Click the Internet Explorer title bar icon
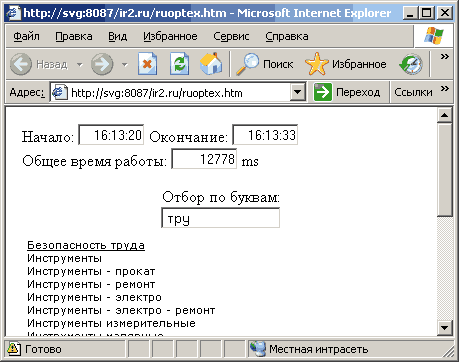Screen dimensions: 459x362 coord(14,13)
